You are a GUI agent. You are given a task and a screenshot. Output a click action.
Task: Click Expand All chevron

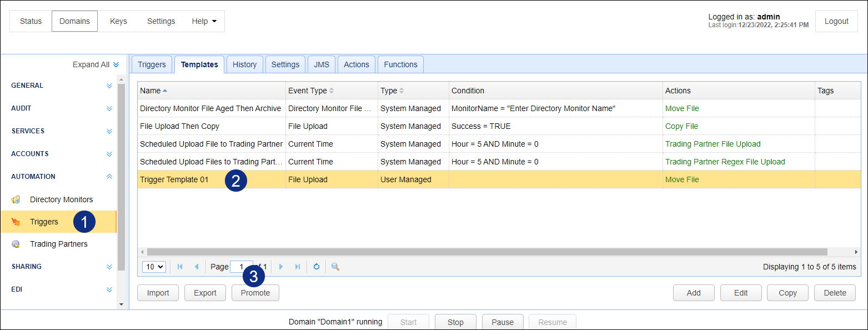click(x=116, y=64)
